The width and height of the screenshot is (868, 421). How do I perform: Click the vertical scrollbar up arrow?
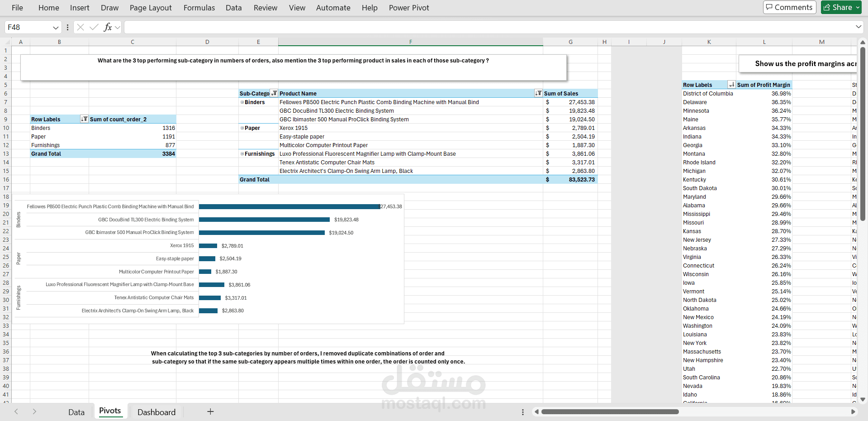(x=863, y=42)
